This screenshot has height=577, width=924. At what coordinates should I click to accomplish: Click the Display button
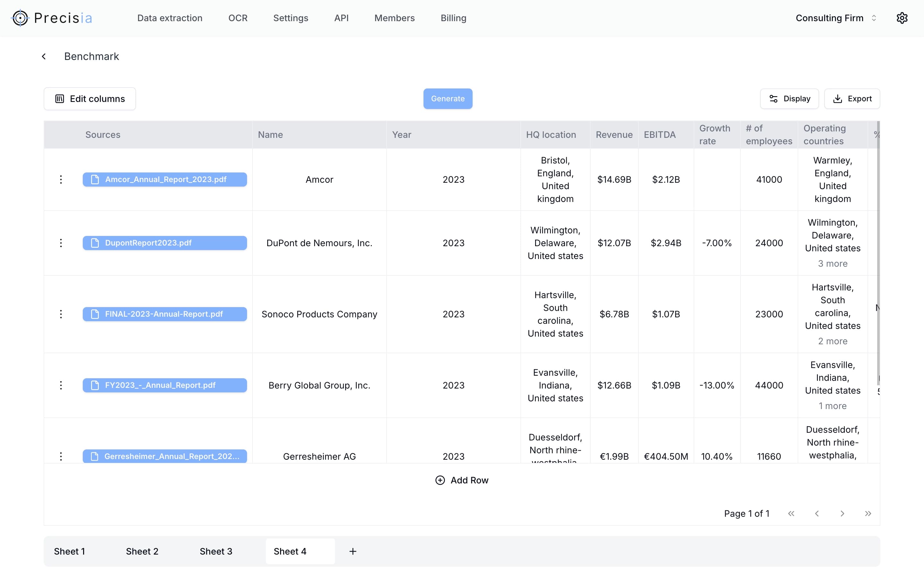789,98
